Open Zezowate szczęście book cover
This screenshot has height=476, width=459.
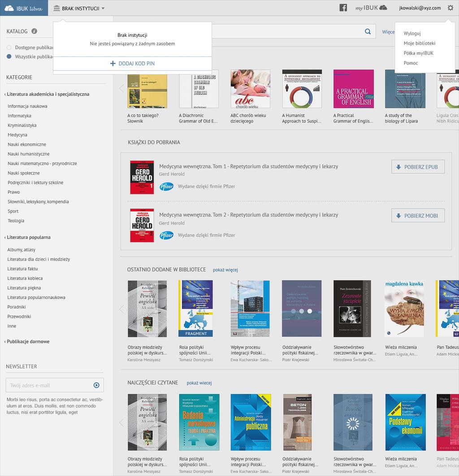click(x=352, y=308)
